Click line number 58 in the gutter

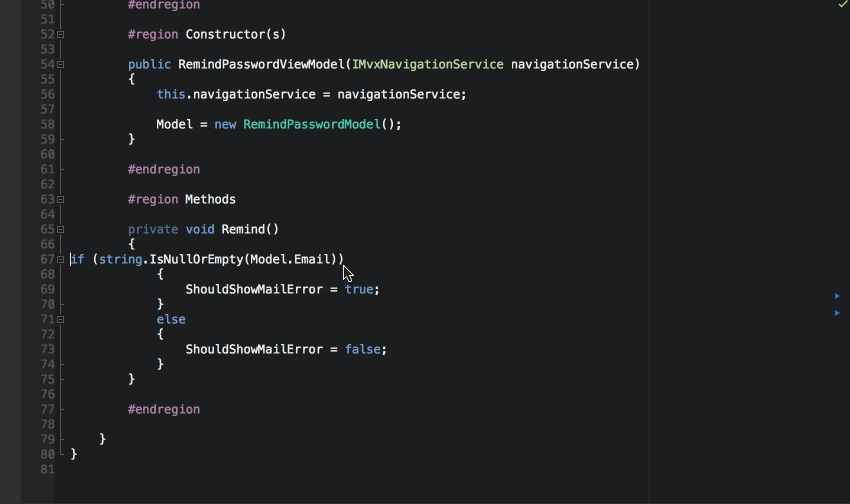48,125
